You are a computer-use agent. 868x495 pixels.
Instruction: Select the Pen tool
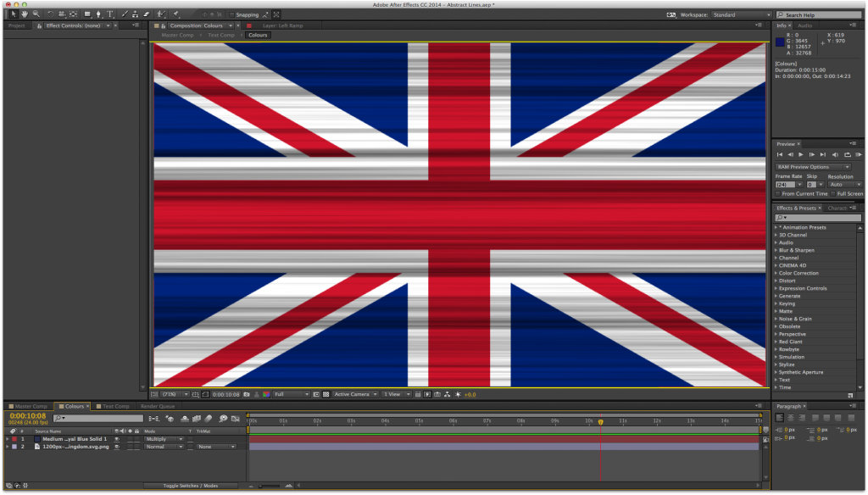[100, 14]
